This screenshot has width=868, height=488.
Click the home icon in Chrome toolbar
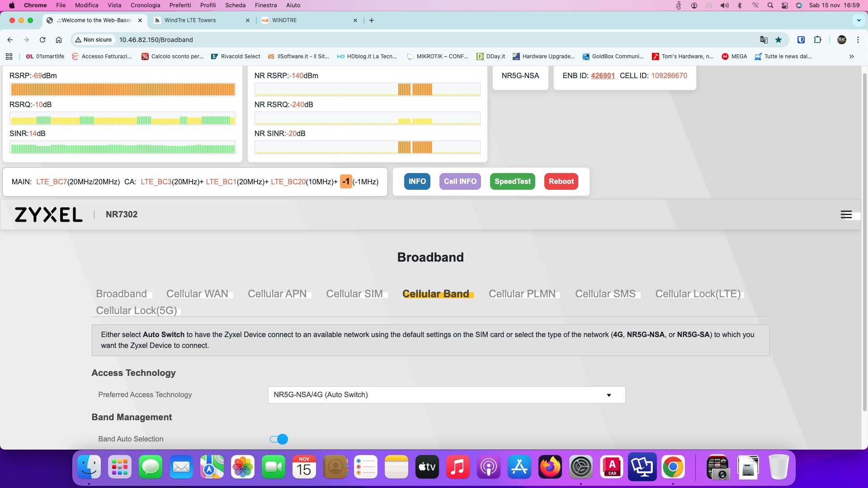(59, 40)
